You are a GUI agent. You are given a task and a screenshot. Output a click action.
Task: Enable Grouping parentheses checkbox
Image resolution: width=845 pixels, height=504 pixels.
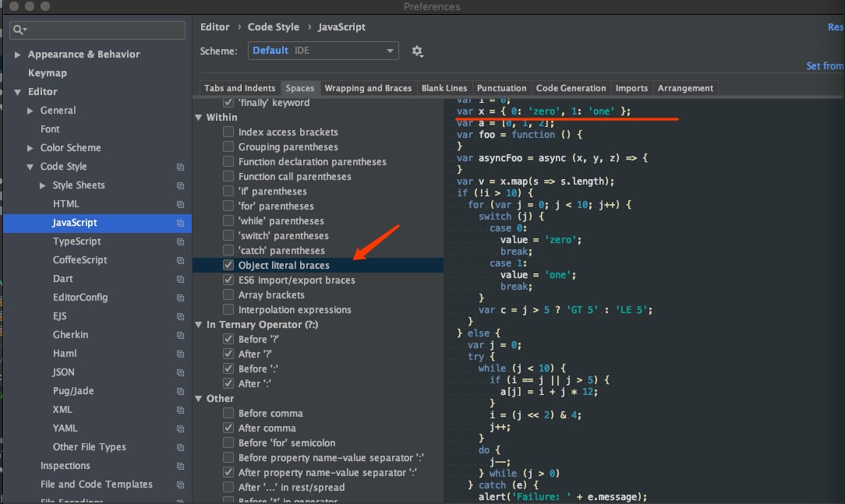pyautogui.click(x=228, y=146)
